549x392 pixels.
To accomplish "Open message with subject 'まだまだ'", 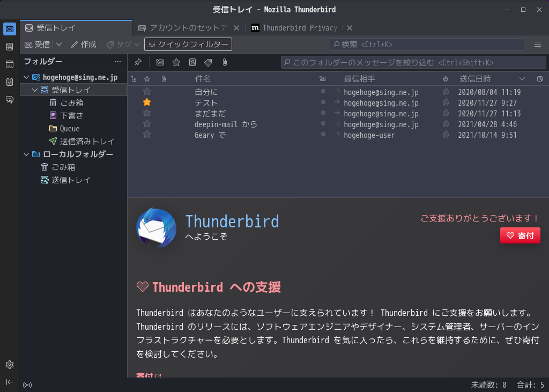I will click(210, 114).
